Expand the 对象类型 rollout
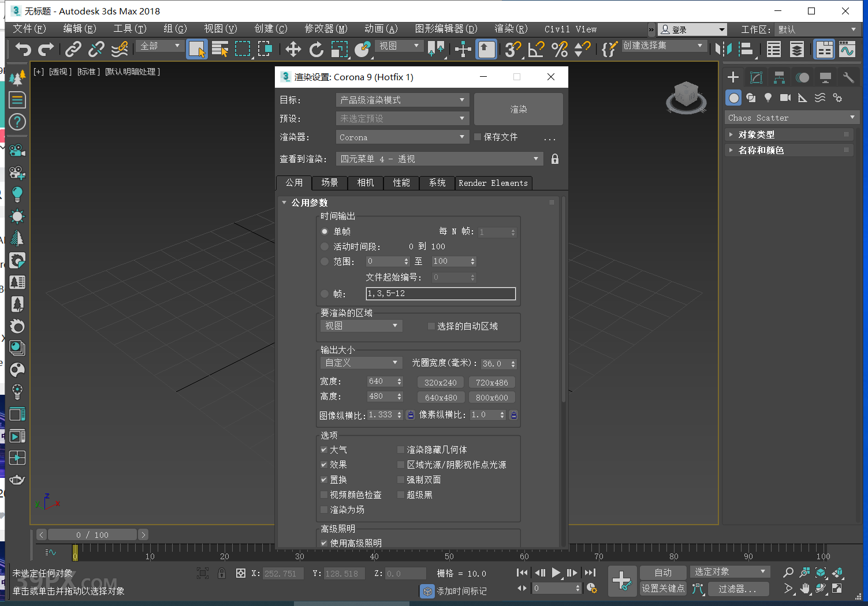Image resolution: width=868 pixels, height=606 pixels. [x=756, y=134]
